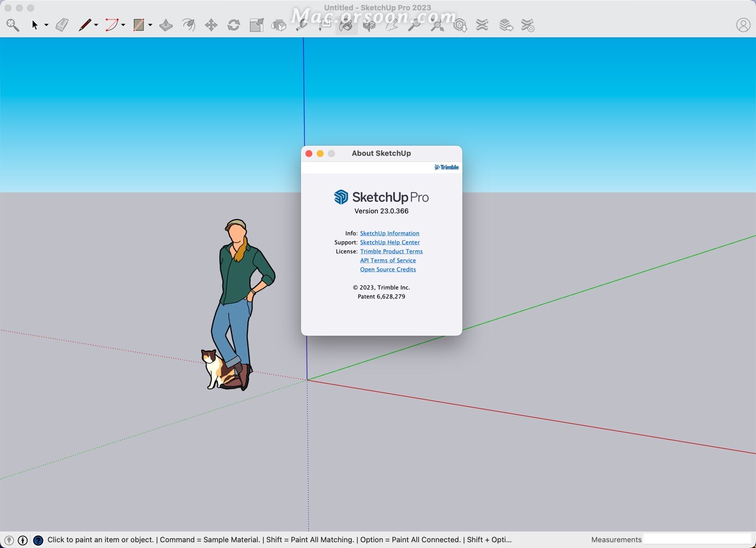
Task: Select the Scale tool
Action: pyautogui.click(x=256, y=25)
